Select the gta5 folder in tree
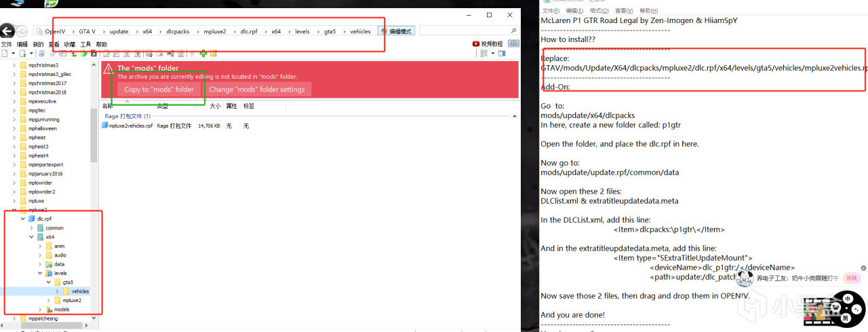The width and height of the screenshot is (868, 332). click(x=68, y=282)
